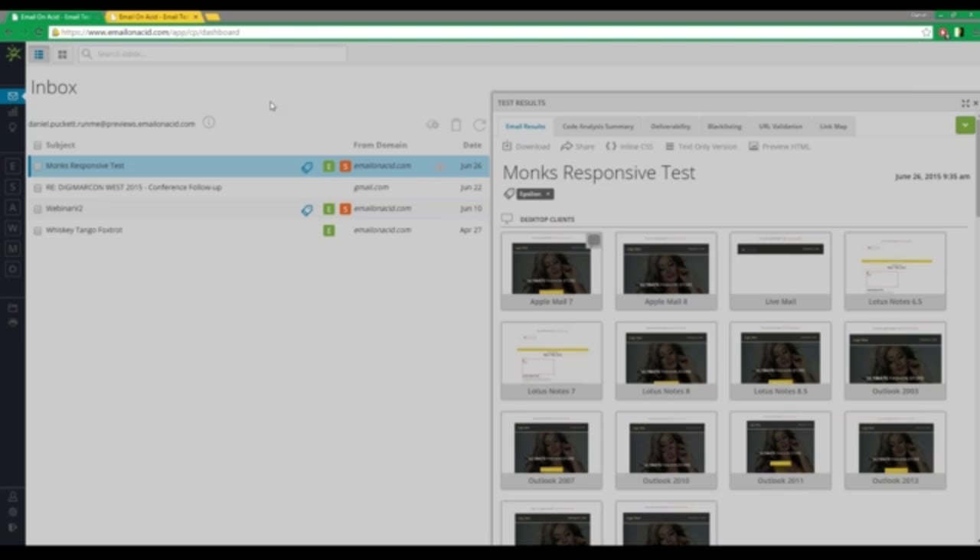Screen dimensions: 980x560
Task: Open the Inbox mail icon in sidebar
Action: (x=12, y=96)
